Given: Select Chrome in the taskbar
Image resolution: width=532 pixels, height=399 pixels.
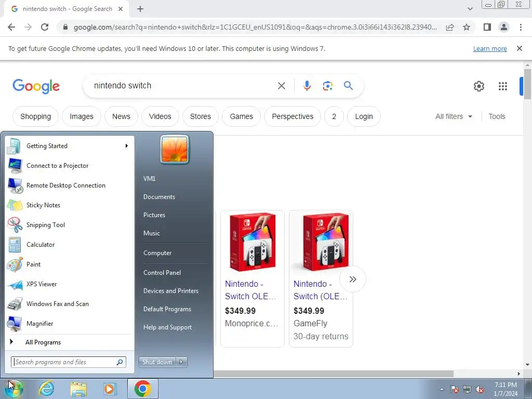Looking at the screenshot, I should pos(142,389).
